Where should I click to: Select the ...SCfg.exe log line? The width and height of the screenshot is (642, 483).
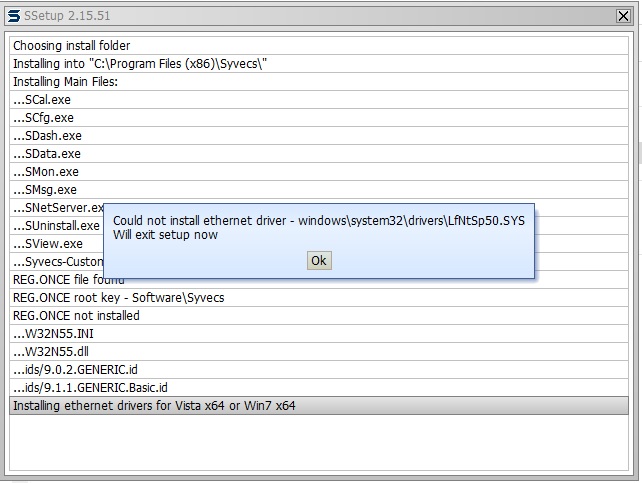(x=43, y=118)
